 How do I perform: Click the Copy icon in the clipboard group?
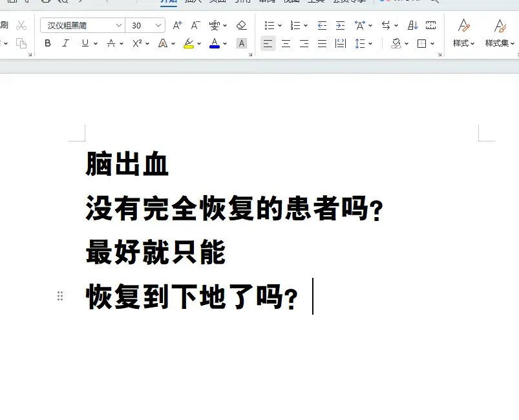tap(21, 43)
